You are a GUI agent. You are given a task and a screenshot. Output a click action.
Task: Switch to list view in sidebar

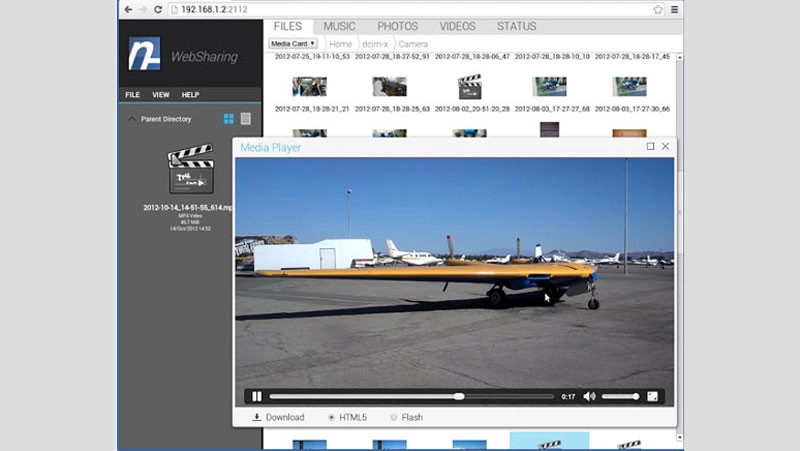246,119
